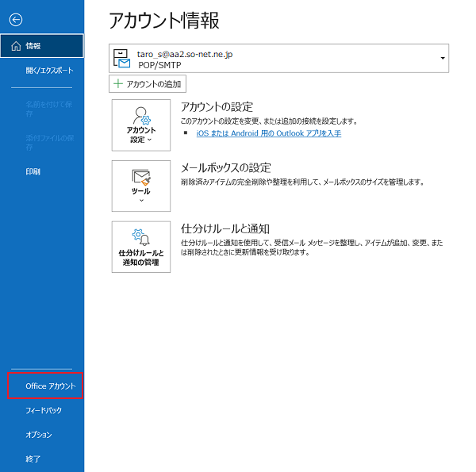Expand the account selection dropdown arrow
The width and height of the screenshot is (476, 472).
442,59
